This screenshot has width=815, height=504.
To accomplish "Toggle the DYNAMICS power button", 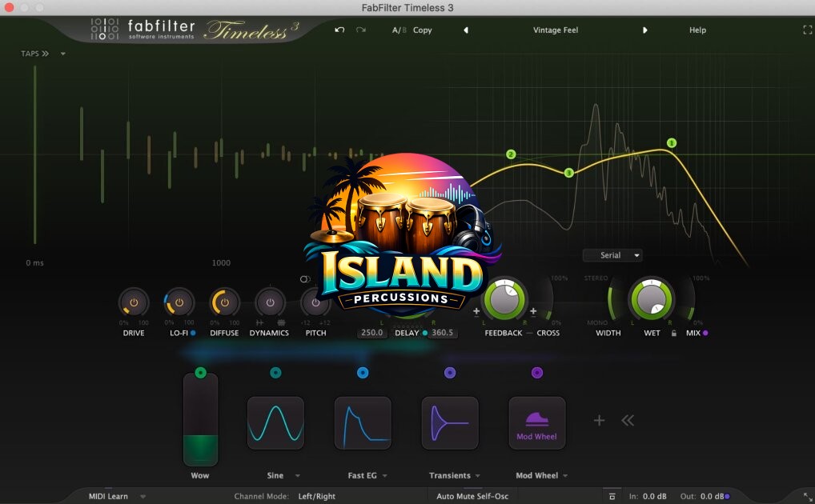I will [x=270, y=302].
